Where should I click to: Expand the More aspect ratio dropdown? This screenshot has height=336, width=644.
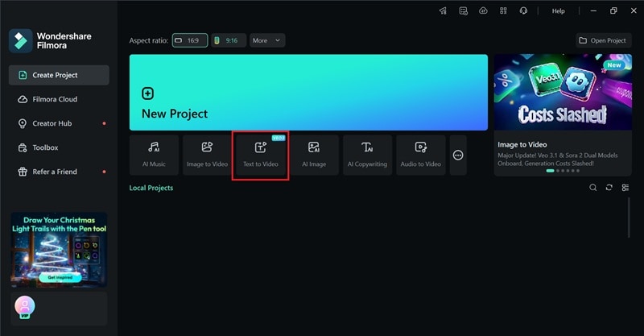(x=267, y=40)
